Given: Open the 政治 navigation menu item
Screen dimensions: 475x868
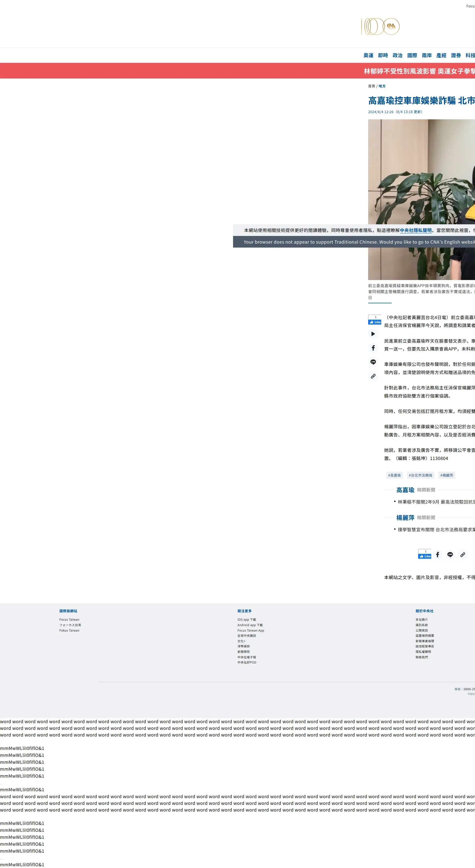Looking at the screenshot, I should [397, 55].
